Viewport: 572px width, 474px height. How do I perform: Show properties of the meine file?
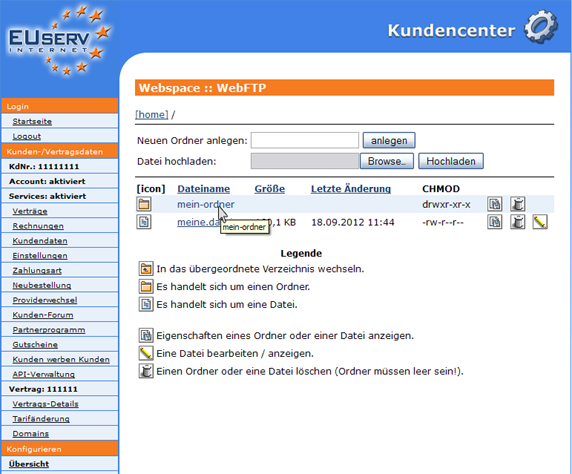(x=495, y=222)
